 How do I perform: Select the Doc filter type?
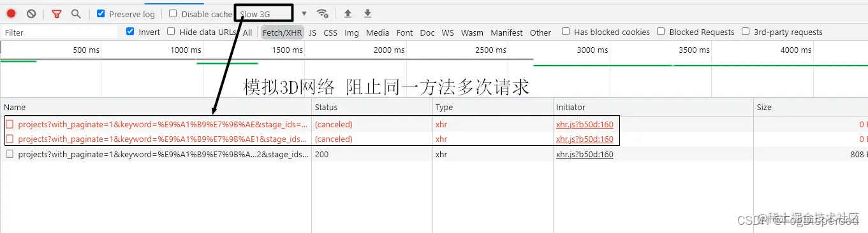coord(427,32)
